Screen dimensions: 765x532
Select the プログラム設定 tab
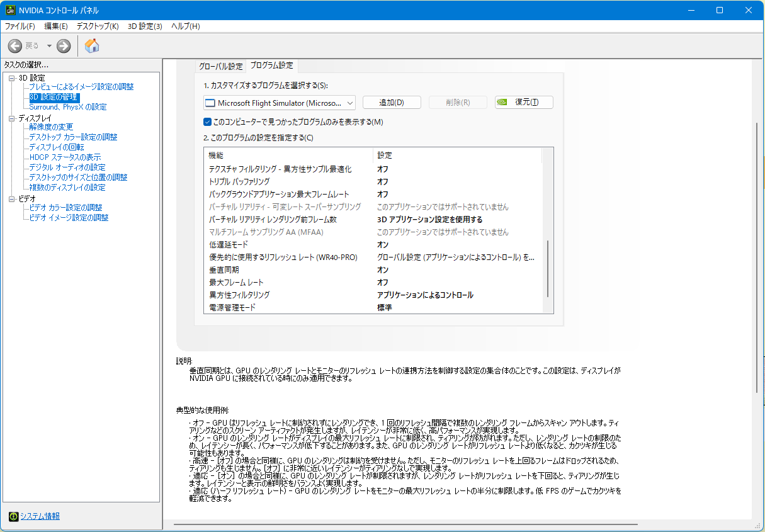click(271, 65)
